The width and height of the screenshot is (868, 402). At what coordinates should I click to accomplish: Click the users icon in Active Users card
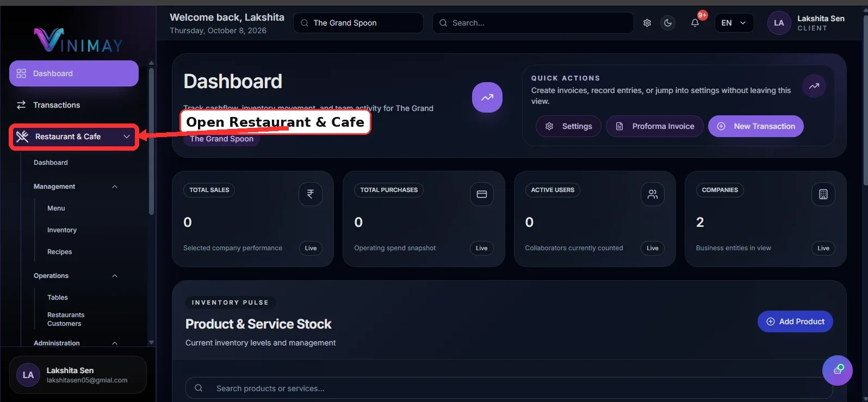pos(653,194)
